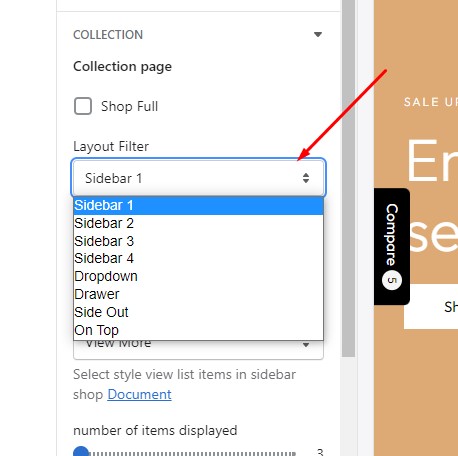The width and height of the screenshot is (458, 456).
Task: Choose Side Out option
Action: (x=198, y=312)
